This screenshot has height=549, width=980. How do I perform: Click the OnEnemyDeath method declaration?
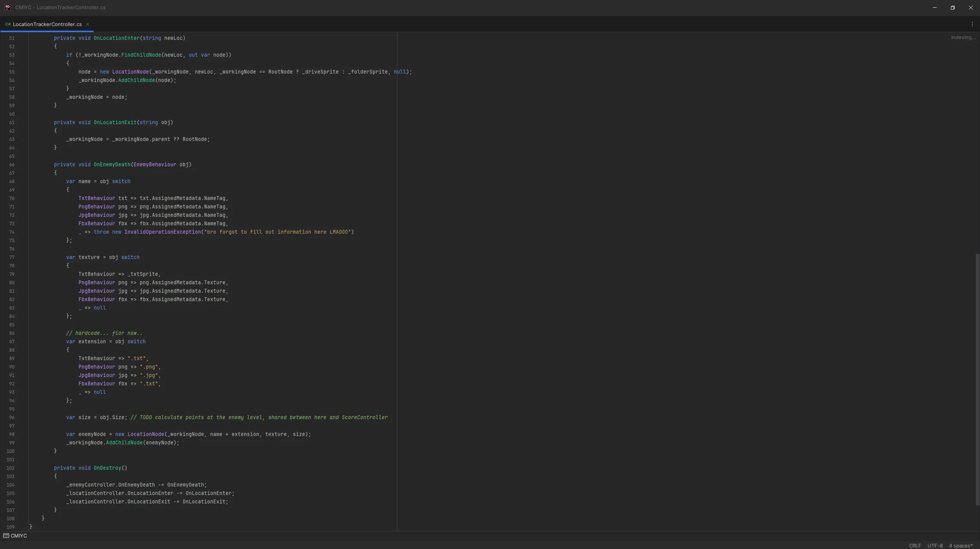112,164
